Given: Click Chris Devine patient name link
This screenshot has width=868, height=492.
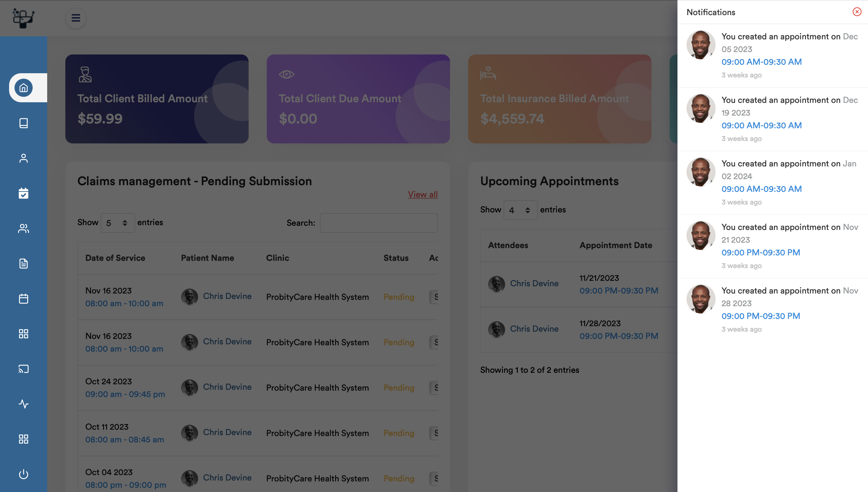Looking at the screenshot, I should [227, 297].
